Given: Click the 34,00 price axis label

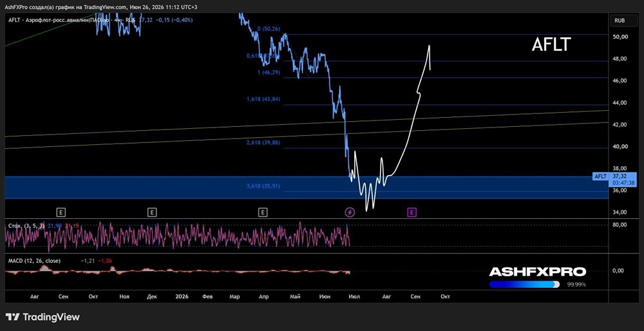Looking at the screenshot, I should pos(620,213).
